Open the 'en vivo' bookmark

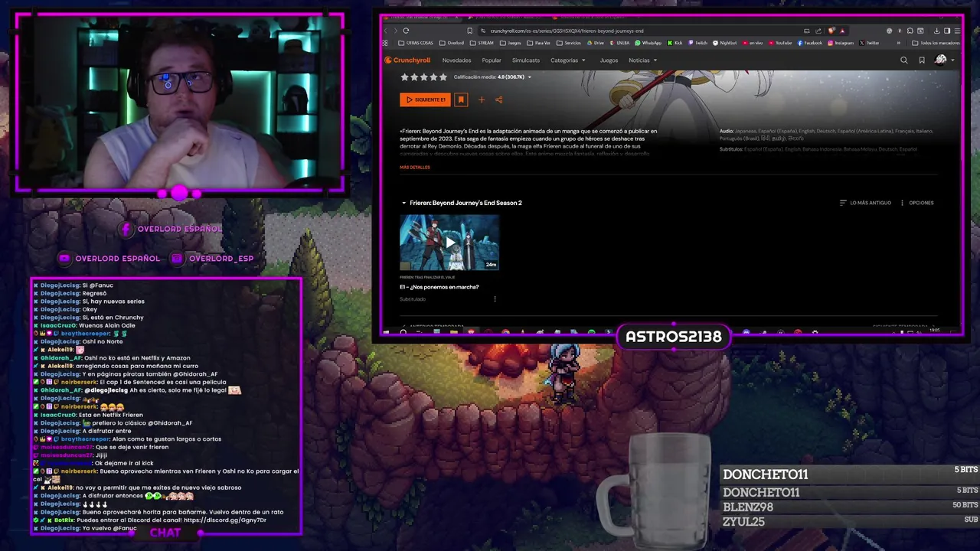click(753, 43)
